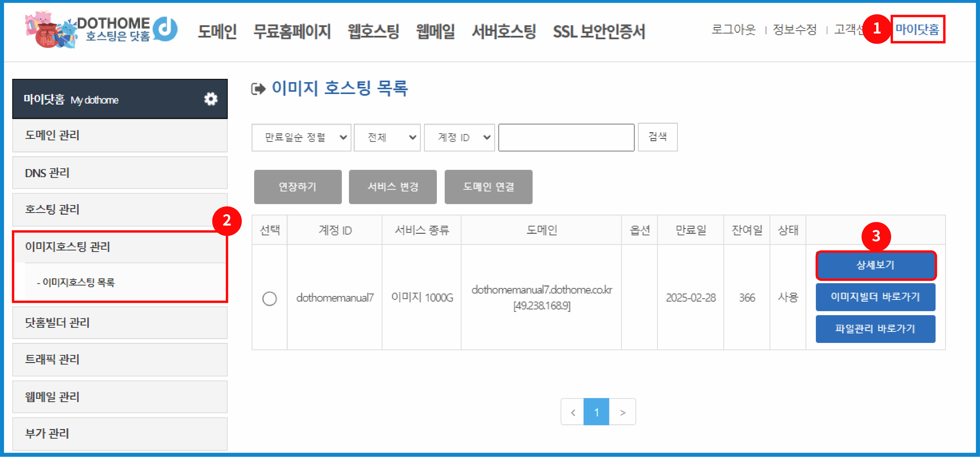Click the arrow icon beside 이미지 호스팅 목록 title
980x458 pixels.
[258, 89]
